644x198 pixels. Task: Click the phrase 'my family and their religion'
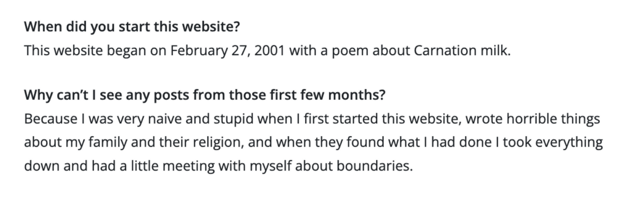point(138,144)
